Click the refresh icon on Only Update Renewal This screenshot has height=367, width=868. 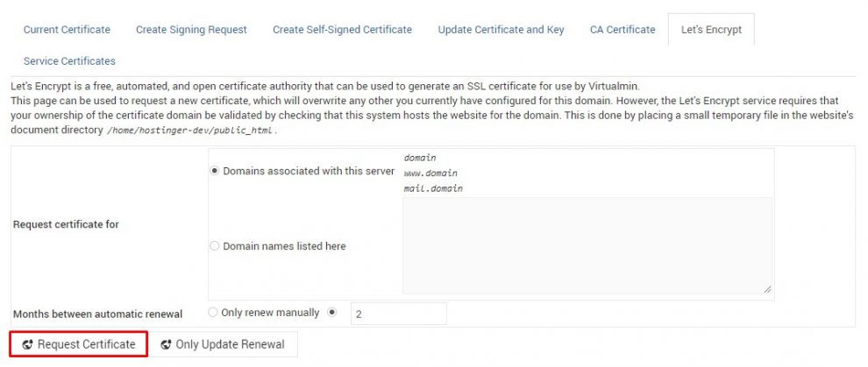(x=167, y=344)
